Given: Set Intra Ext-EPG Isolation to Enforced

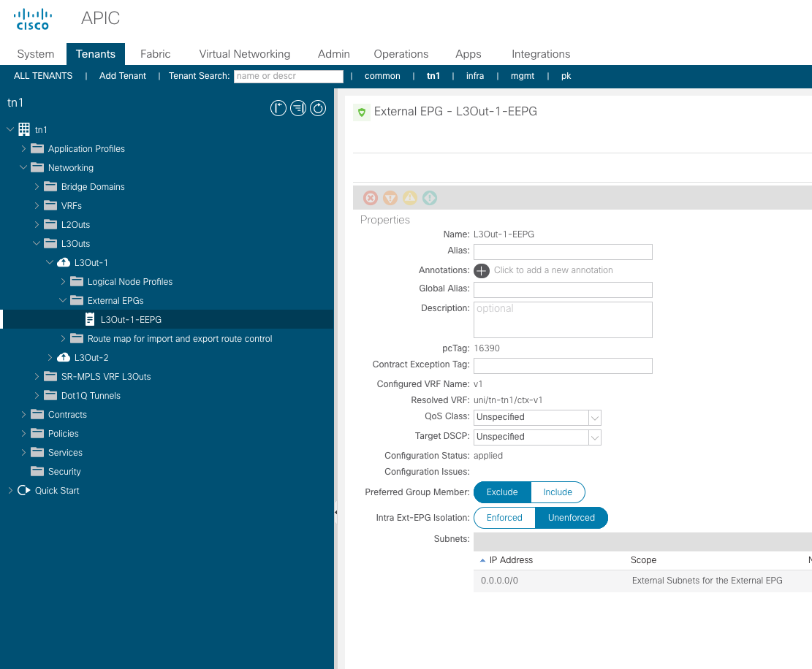Looking at the screenshot, I should tap(504, 518).
